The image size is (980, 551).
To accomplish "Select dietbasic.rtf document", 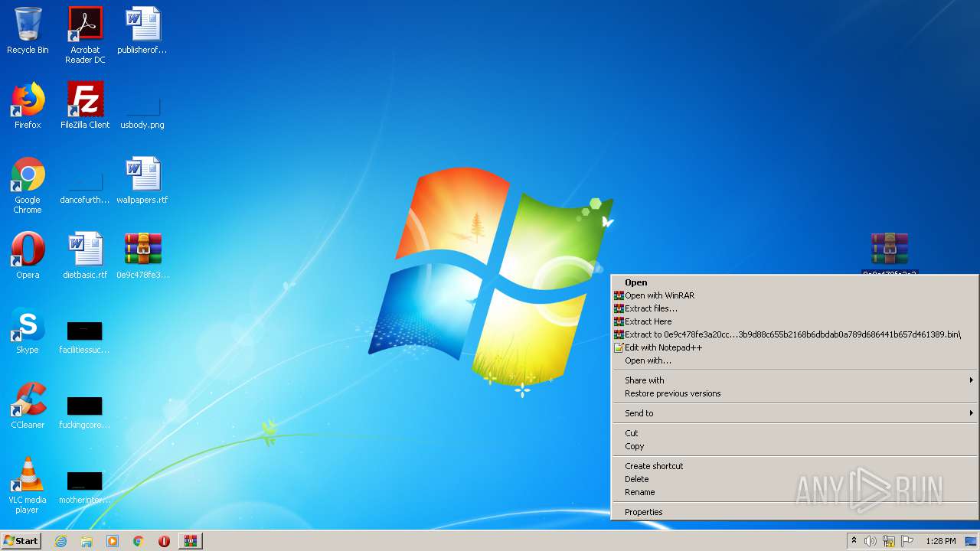I will [85, 256].
